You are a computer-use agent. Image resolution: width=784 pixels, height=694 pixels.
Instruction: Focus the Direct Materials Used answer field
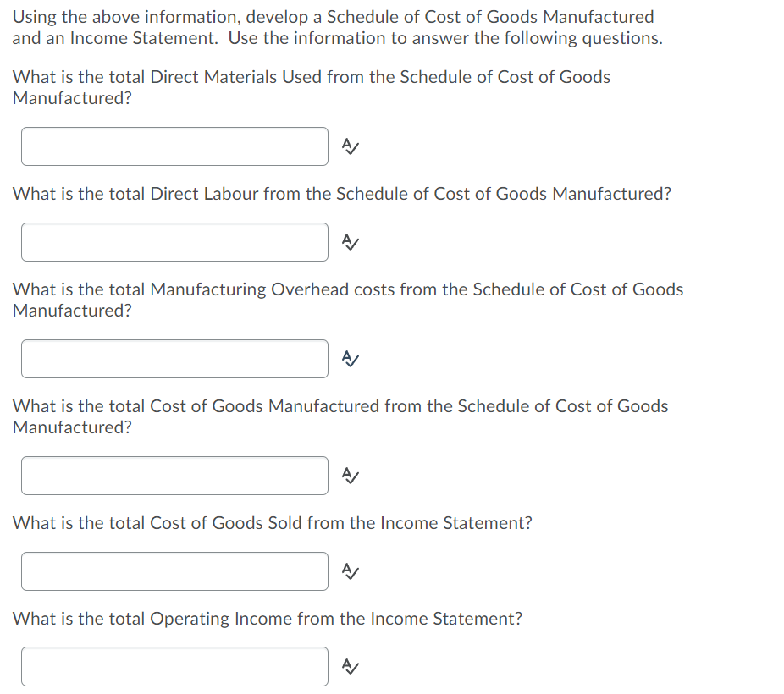(x=174, y=146)
